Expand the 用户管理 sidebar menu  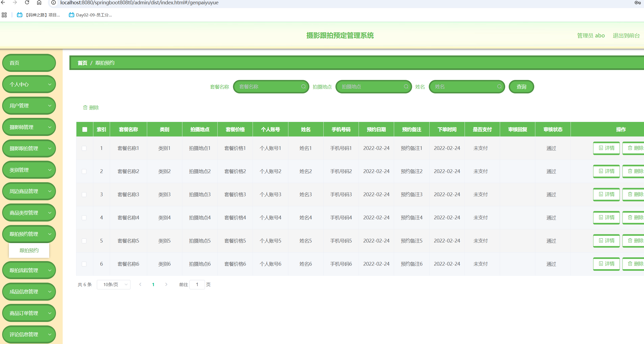pos(29,106)
